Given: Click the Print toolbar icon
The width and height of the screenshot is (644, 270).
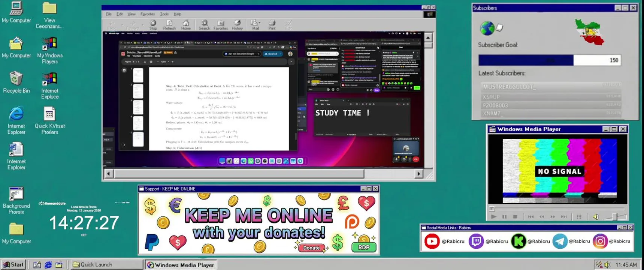Looking at the screenshot, I should (x=272, y=25).
